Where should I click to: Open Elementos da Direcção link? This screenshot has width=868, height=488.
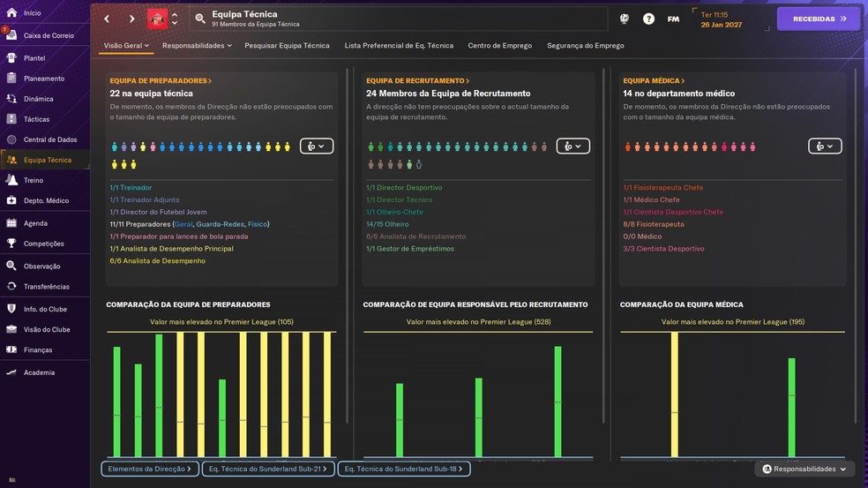pyautogui.click(x=148, y=469)
